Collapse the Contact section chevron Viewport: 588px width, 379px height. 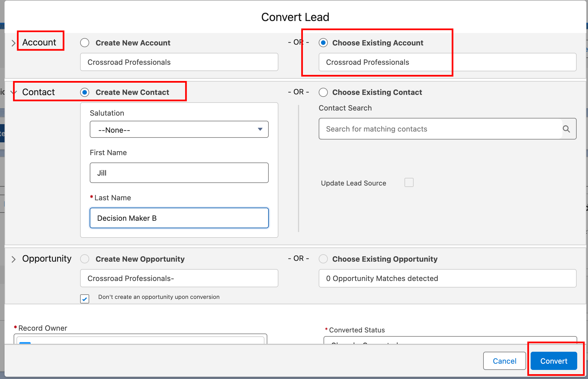click(x=13, y=92)
